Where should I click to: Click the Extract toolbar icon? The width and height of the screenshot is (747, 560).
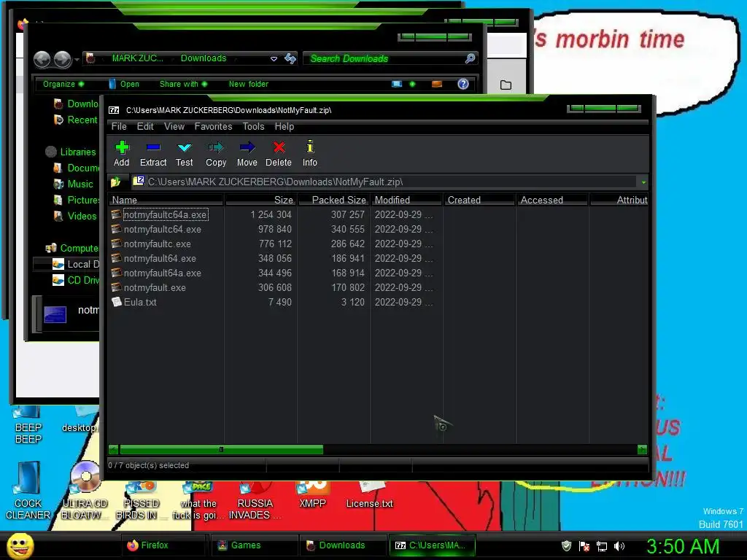click(x=153, y=153)
